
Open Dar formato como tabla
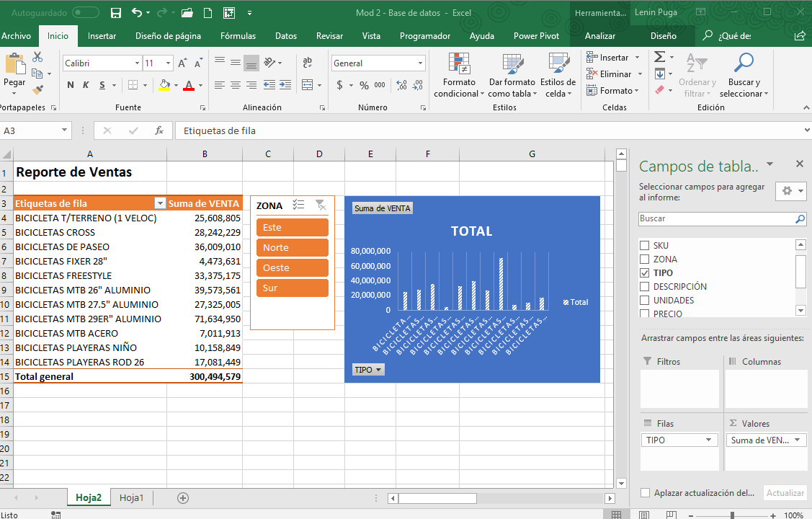512,75
